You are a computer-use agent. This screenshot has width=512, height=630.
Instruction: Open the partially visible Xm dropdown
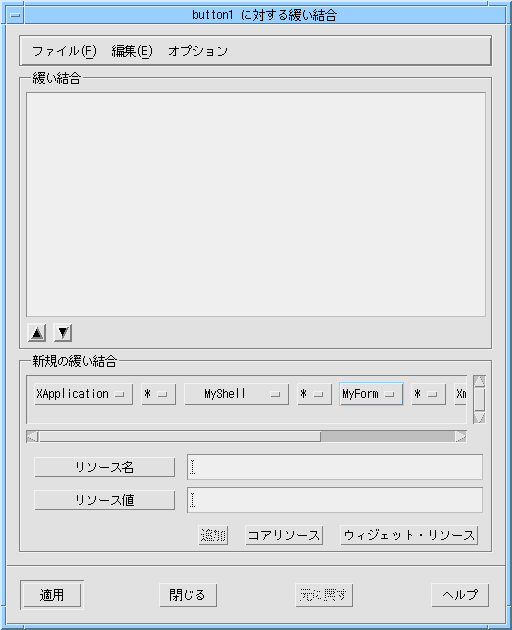point(461,394)
